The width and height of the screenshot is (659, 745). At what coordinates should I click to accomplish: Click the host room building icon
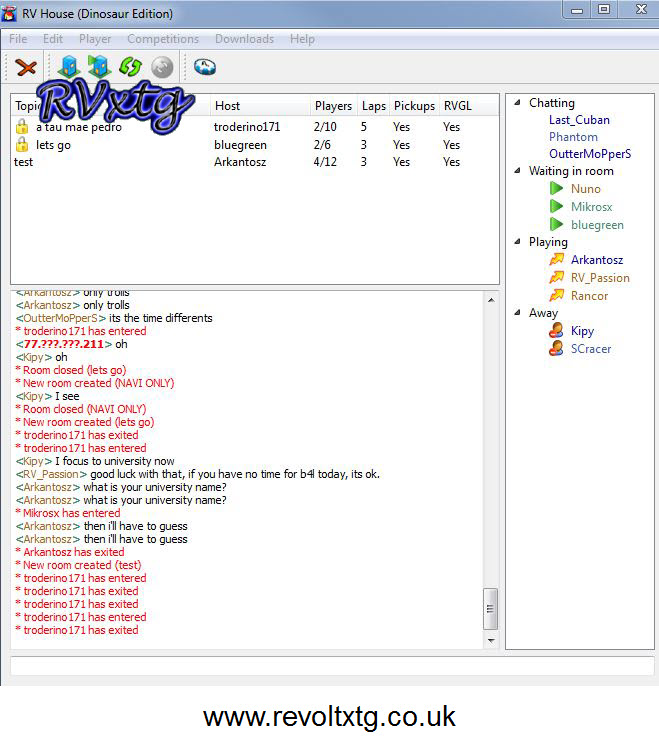coord(68,67)
